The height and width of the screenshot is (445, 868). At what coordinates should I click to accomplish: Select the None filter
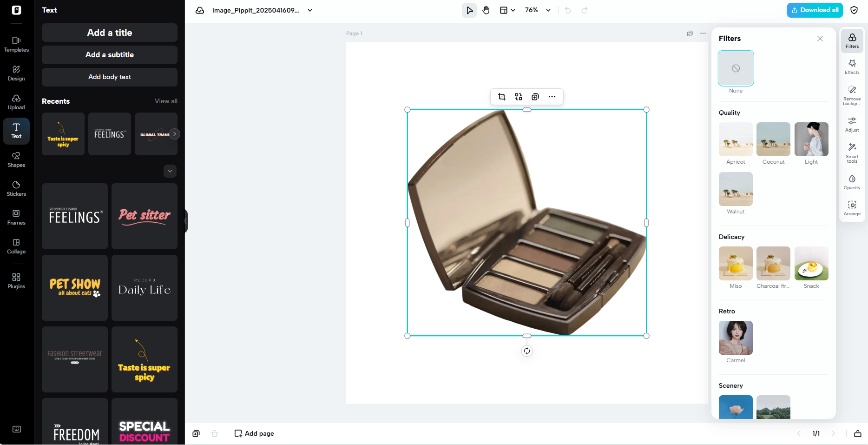736,68
